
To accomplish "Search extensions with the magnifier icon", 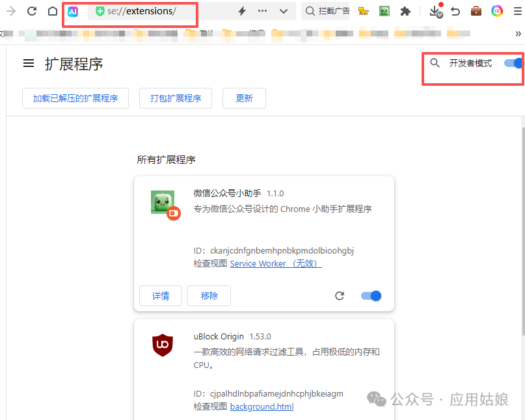I will tap(435, 63).
